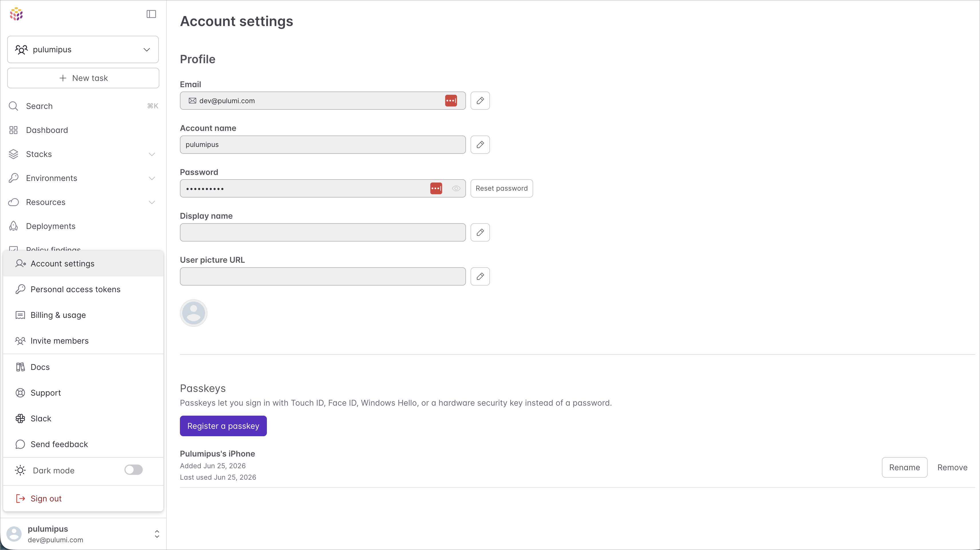The height and width of the screenshot is (550, 980).
Task: Click the Stacks layers icon
Action: point(13,154)
